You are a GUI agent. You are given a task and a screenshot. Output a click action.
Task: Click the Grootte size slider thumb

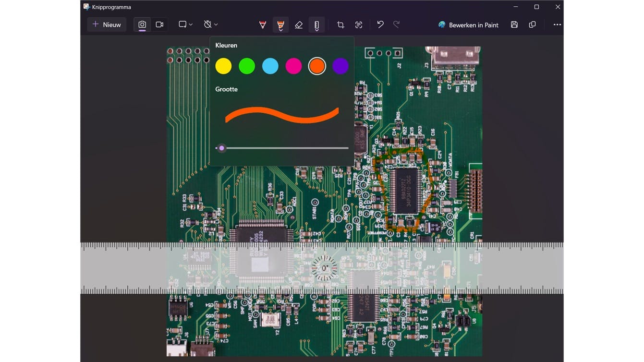pyautogui.click(x=221, y=148)
